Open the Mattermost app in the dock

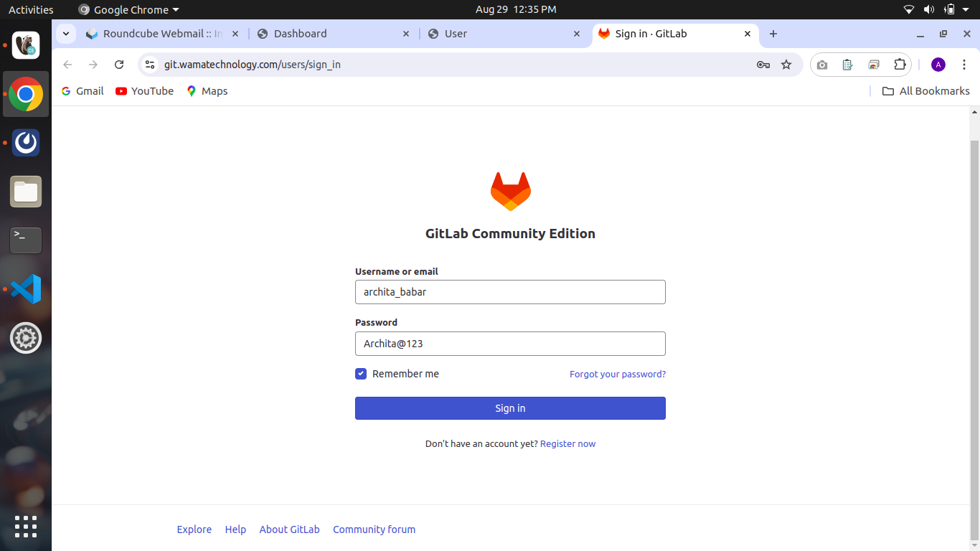pos(26,143)
